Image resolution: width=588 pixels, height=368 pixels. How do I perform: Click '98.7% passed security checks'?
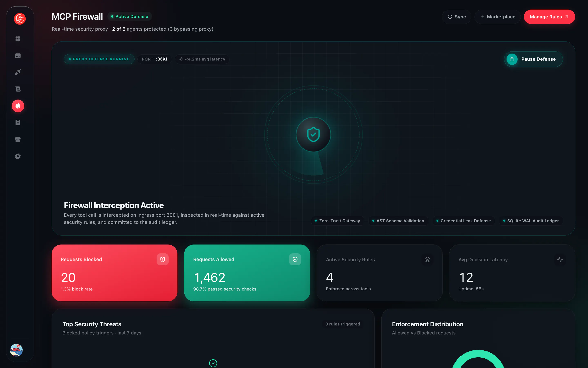[x=225, y=289]
